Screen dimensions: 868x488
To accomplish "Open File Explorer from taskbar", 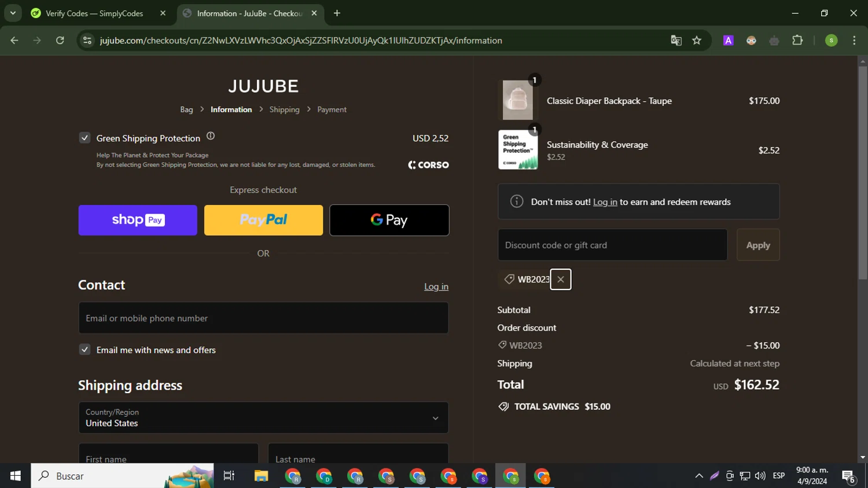I will (262, 476).
